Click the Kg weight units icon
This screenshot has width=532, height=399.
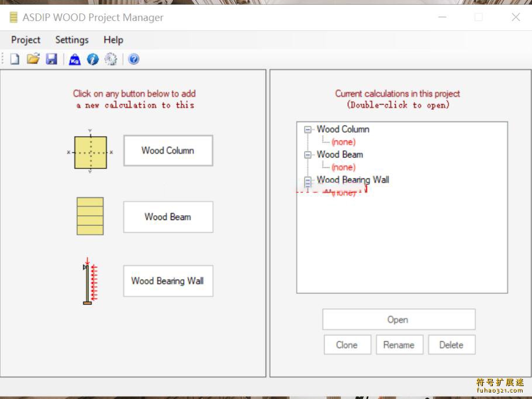pos(74,59)
